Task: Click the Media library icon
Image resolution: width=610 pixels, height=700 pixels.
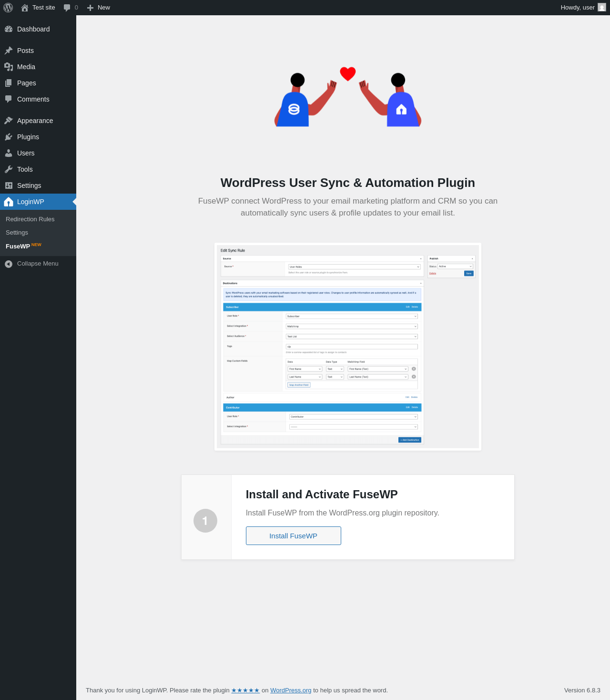Action: pyautogui.click(x=9, y=67)
